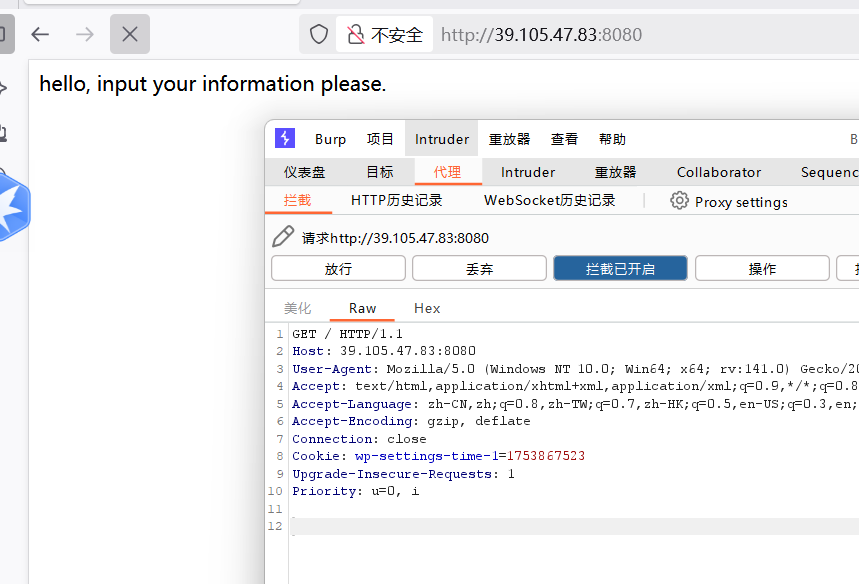Image resolution: width=859 pixels, height=584 pixels.
Task: Open the 操作 action button
Action: [762, 268]
